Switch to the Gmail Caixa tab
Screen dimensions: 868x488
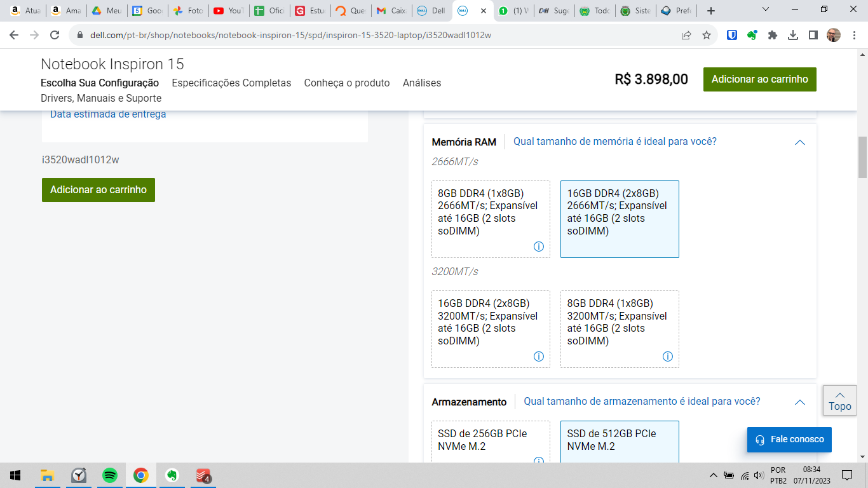392,11
